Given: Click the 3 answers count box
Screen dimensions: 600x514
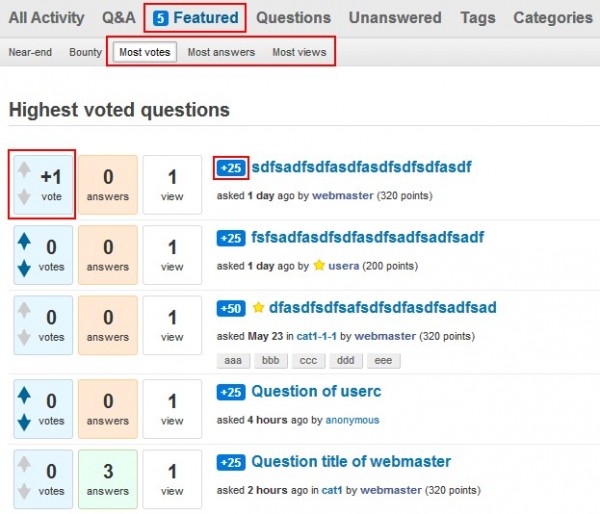Looking at the screenshot, I should click(x=107, y=476).
